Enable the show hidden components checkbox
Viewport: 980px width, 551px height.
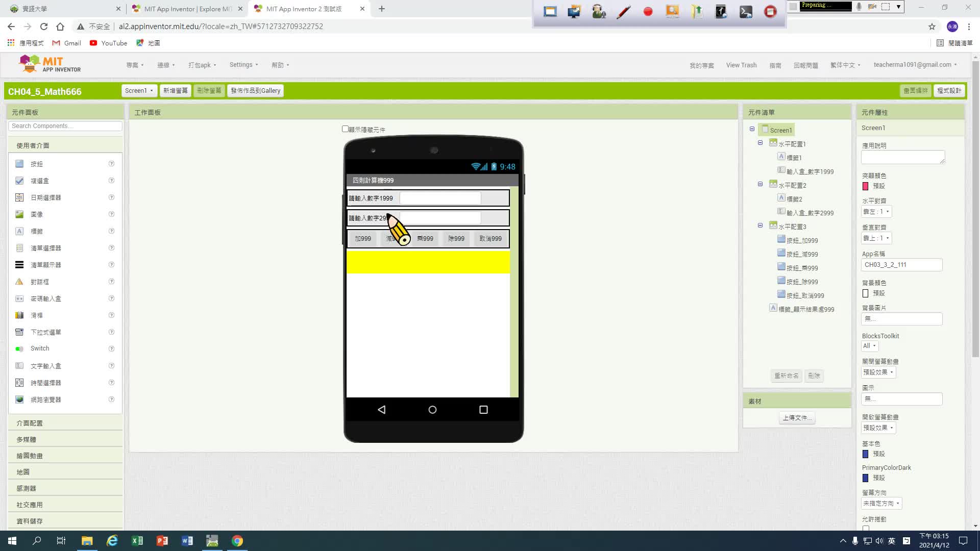point(345,129)
